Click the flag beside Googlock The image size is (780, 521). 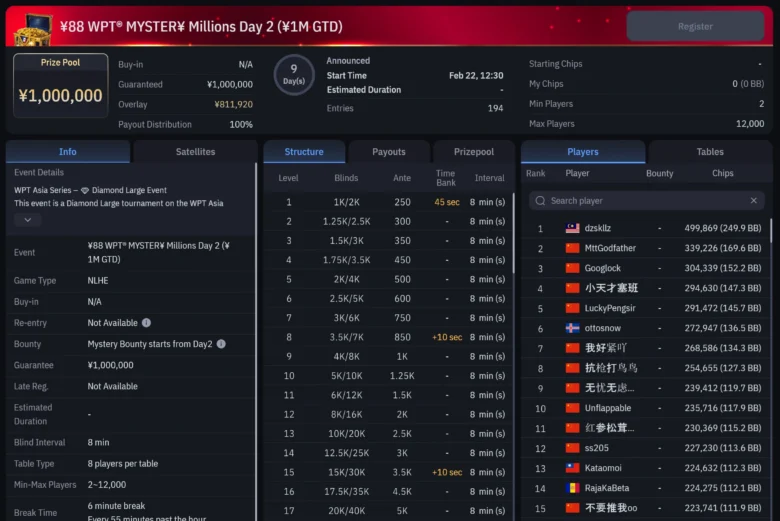click(x=573, y=268)
